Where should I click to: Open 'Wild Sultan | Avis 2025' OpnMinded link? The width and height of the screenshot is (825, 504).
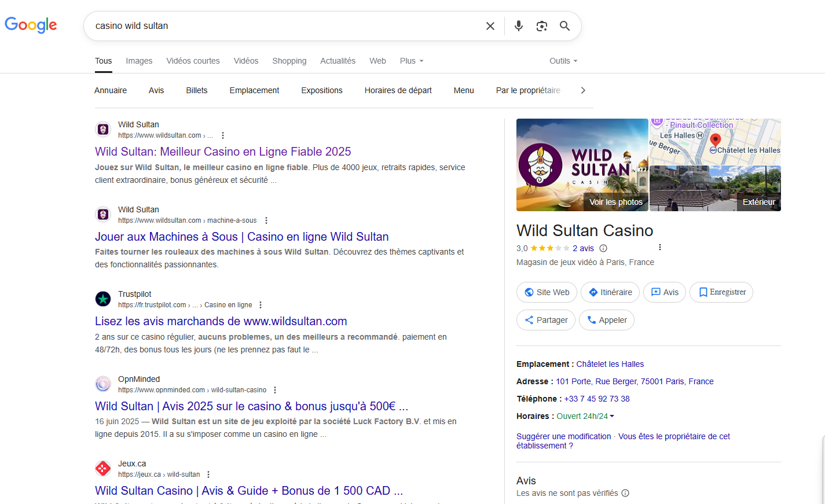[x=252, y=406]
